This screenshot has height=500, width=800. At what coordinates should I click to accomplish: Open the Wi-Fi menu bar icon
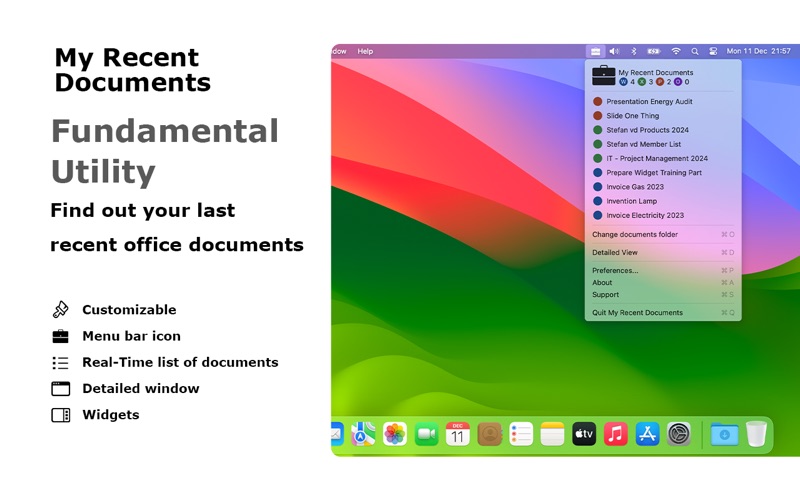pyautogui.click(x=676, y=51)
